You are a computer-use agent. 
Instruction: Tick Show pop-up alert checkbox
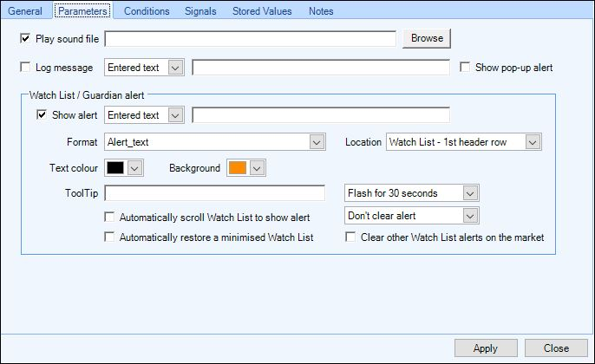[465, 67]
